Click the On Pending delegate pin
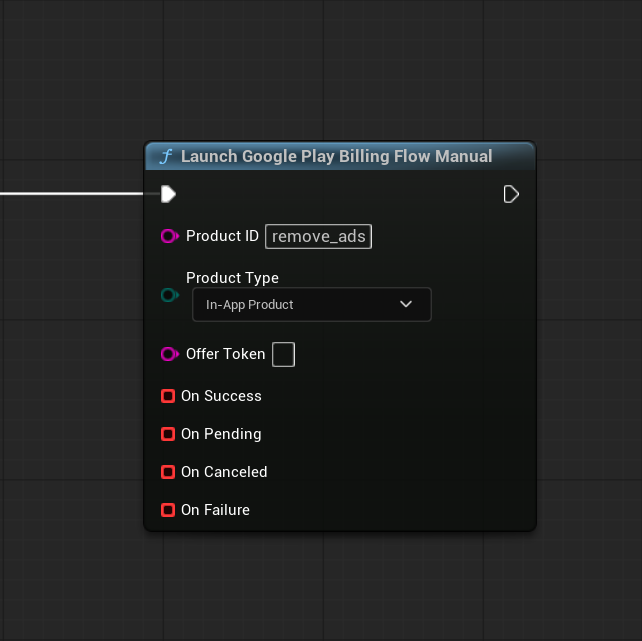Screen dimensions: 642x641 pos(168,434)
